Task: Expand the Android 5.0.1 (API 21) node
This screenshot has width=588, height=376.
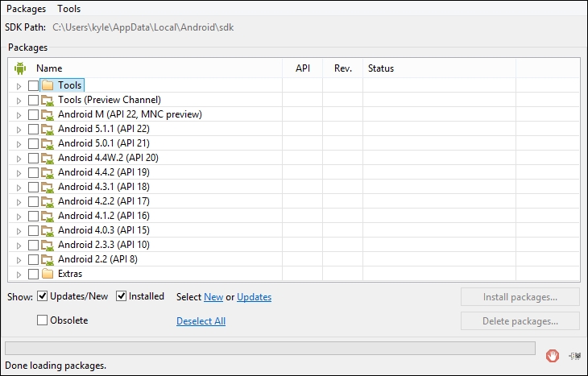Action: (19, 144)
